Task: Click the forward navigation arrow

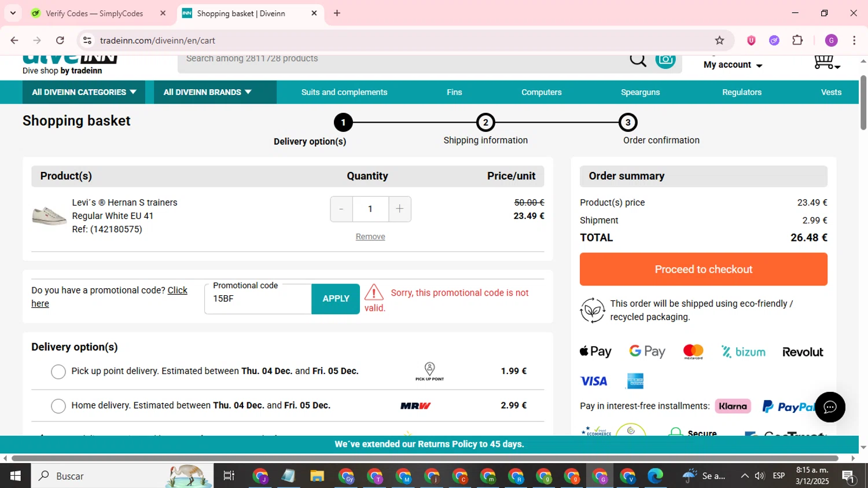Action: click(37, 41)
